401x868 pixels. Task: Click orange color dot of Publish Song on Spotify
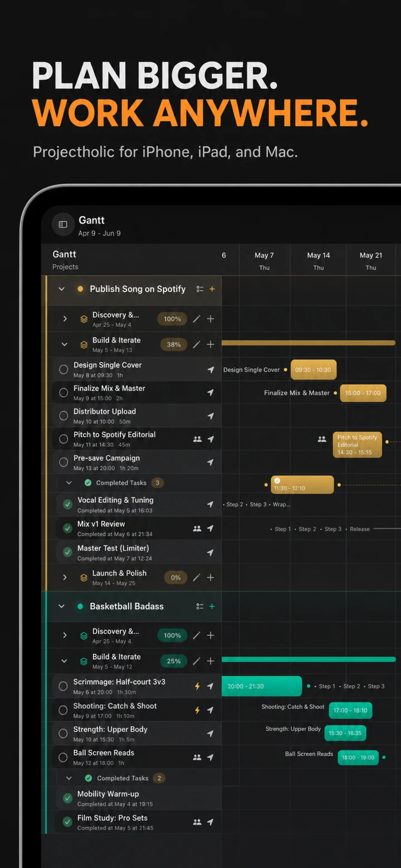pos(80,289)
